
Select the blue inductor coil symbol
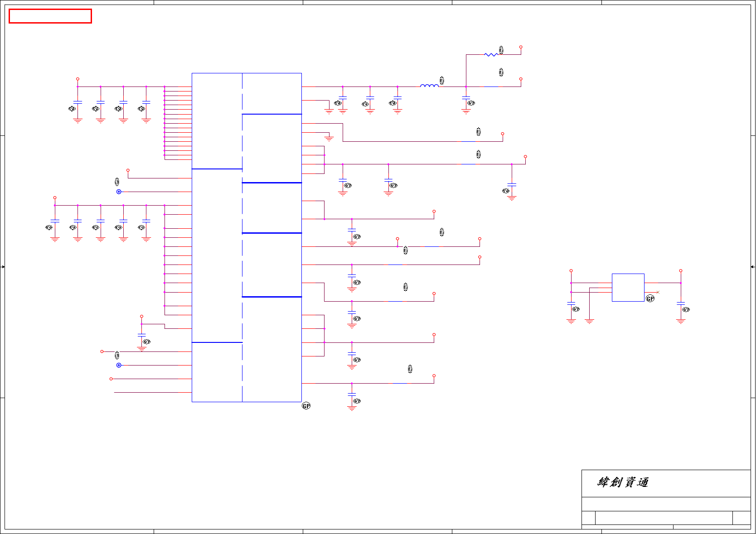[429, 85]
